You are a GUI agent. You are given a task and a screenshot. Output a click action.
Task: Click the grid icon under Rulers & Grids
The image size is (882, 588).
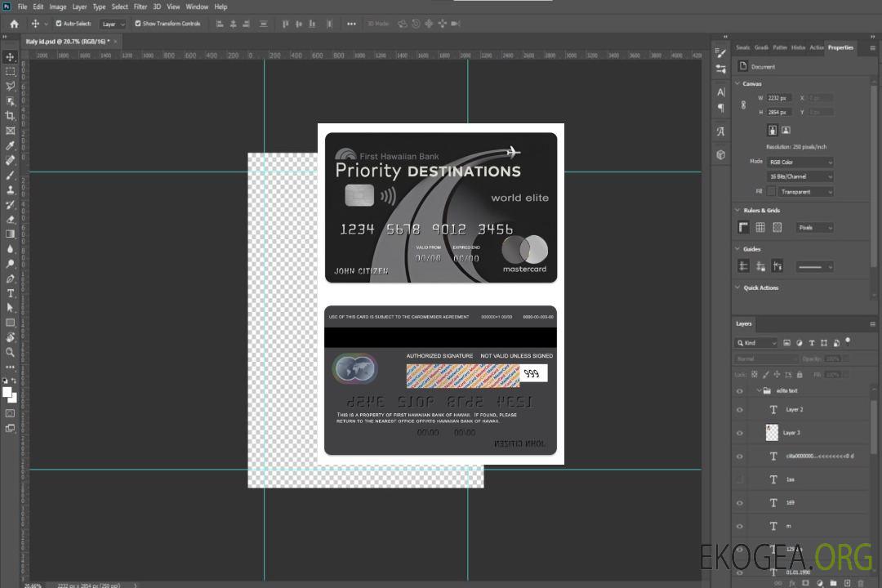coord(760,228)
